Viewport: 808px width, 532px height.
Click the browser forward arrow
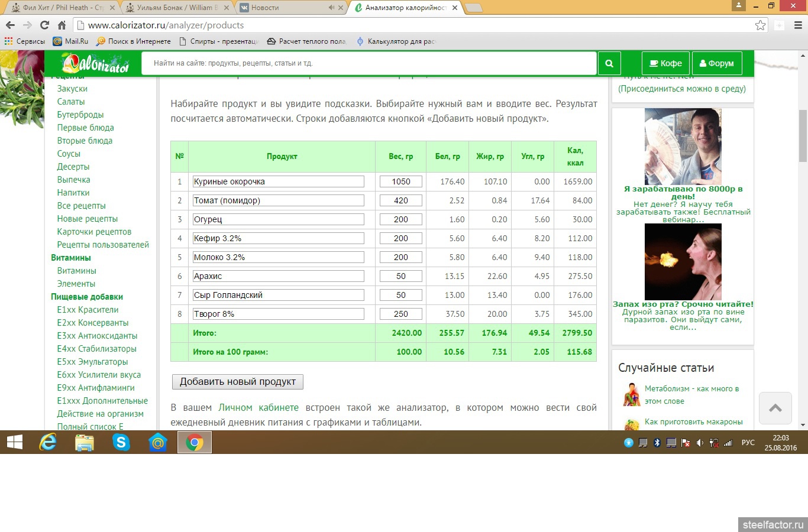click(27, 25)
